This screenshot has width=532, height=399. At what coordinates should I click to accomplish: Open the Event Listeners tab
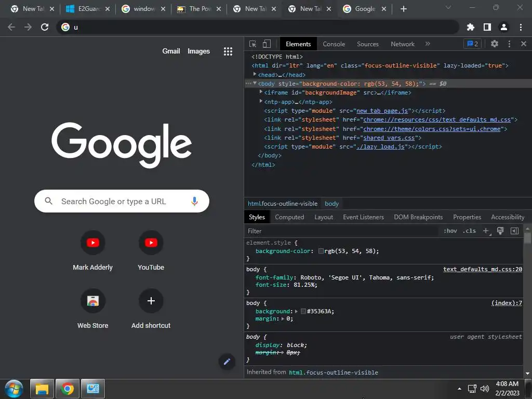pos(363,217)
